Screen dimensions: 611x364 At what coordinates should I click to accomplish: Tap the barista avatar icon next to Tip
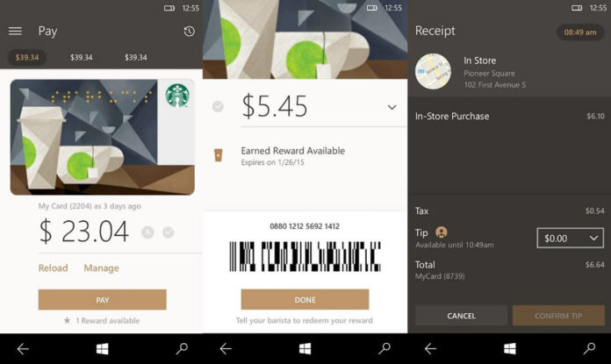441,232
